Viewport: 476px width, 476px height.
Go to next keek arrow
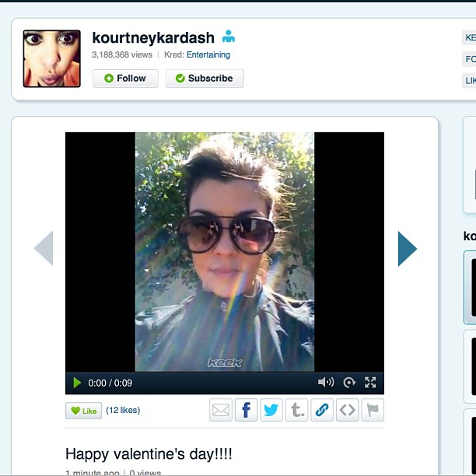[x=408, y=249]
